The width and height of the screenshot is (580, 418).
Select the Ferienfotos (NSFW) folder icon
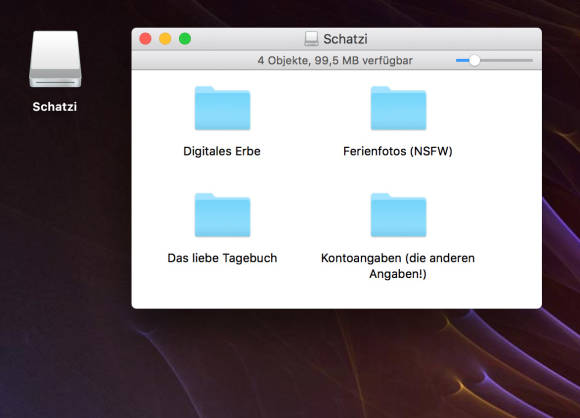coord(398,108)
